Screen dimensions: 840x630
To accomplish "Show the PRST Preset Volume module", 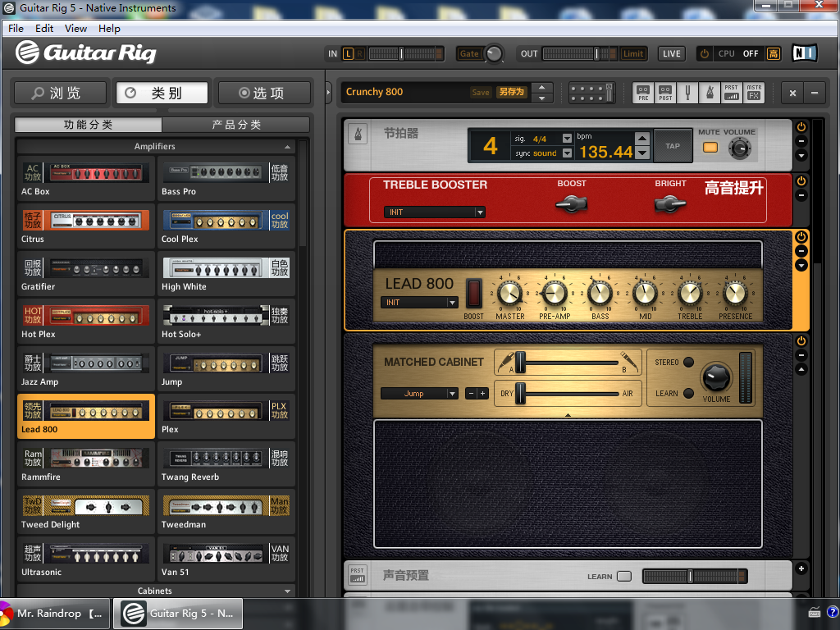I will click(x=731, y=93).
